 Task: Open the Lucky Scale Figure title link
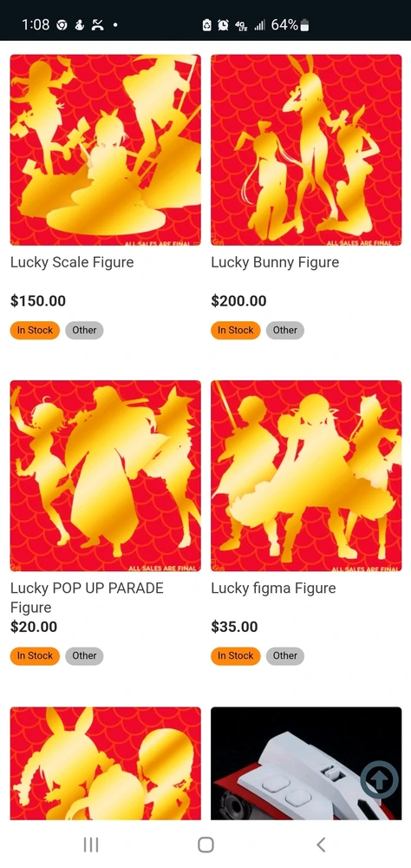[72, 262]
